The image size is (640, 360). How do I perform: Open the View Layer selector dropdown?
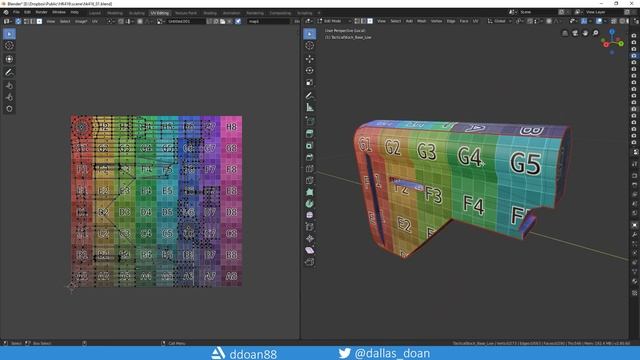click(x=579, y=12)
